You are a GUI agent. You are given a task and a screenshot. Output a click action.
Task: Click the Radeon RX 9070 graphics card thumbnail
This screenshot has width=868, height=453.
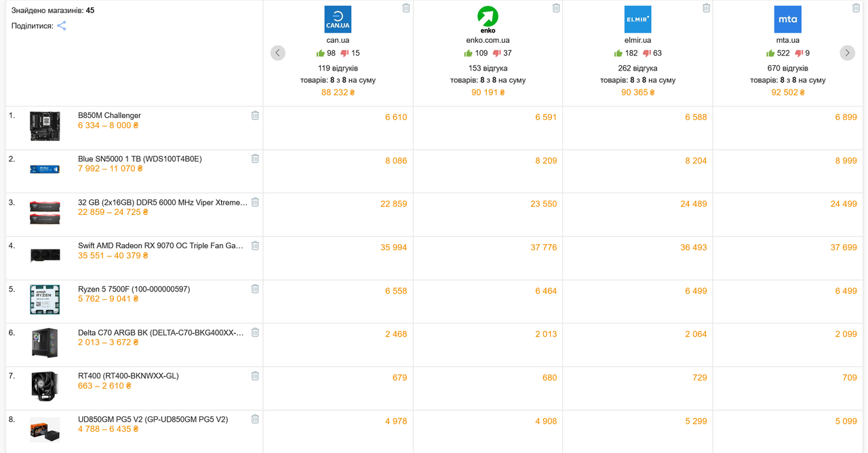(45, 256)
